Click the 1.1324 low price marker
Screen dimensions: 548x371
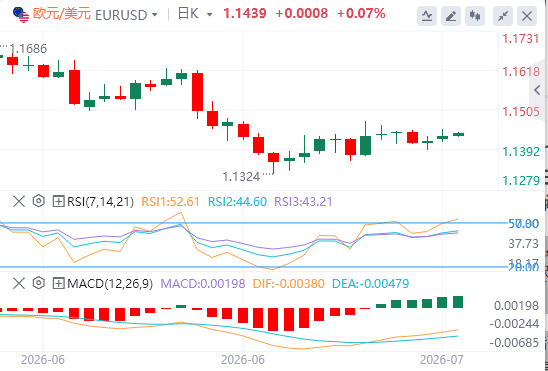[x=241, y=177]
